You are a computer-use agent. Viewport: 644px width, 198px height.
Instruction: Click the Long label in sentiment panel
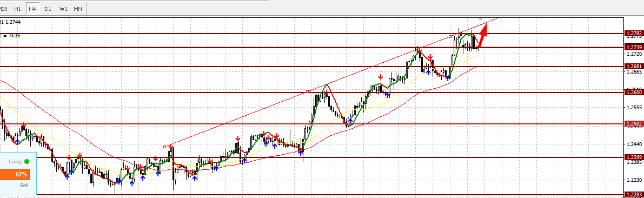pos(15,162)
